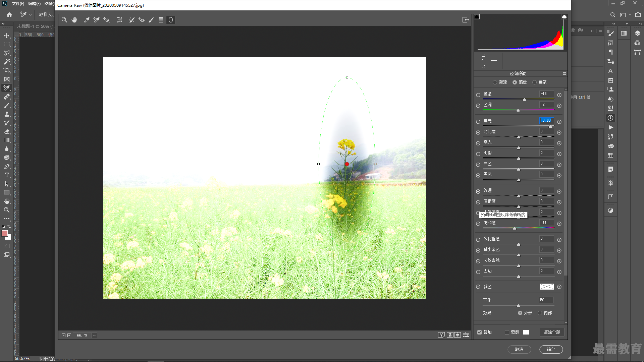Open the Layers panel icon

[x=638, y=33]
